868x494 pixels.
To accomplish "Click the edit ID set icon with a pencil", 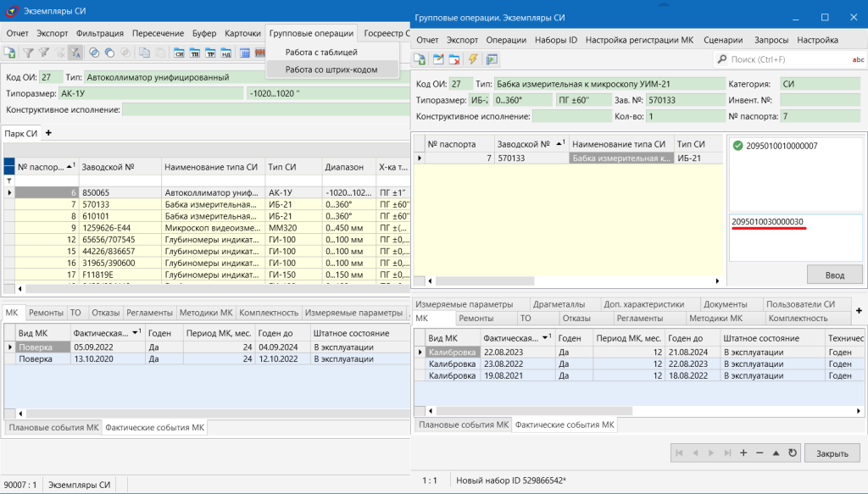I will (x=438, y=59).
